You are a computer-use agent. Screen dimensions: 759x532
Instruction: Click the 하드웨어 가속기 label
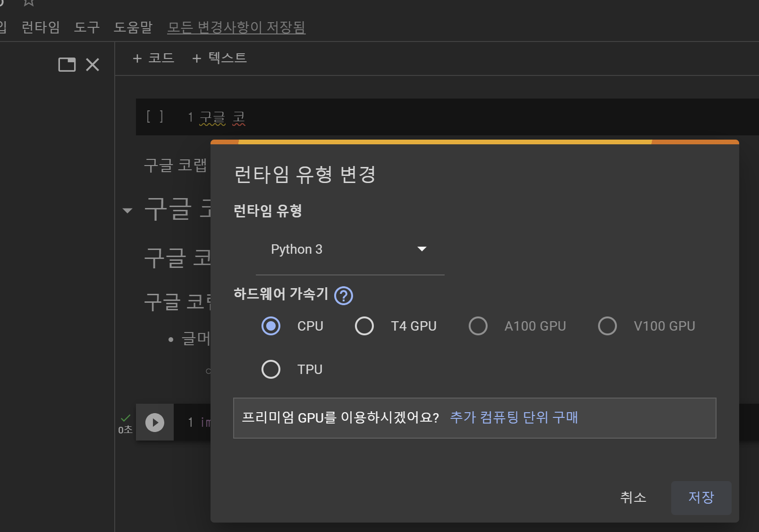(x=281, y=294)
